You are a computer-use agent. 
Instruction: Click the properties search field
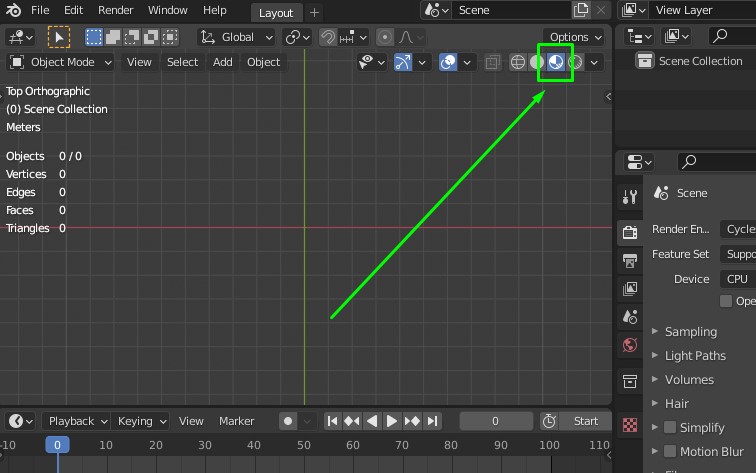coord(717,162)
